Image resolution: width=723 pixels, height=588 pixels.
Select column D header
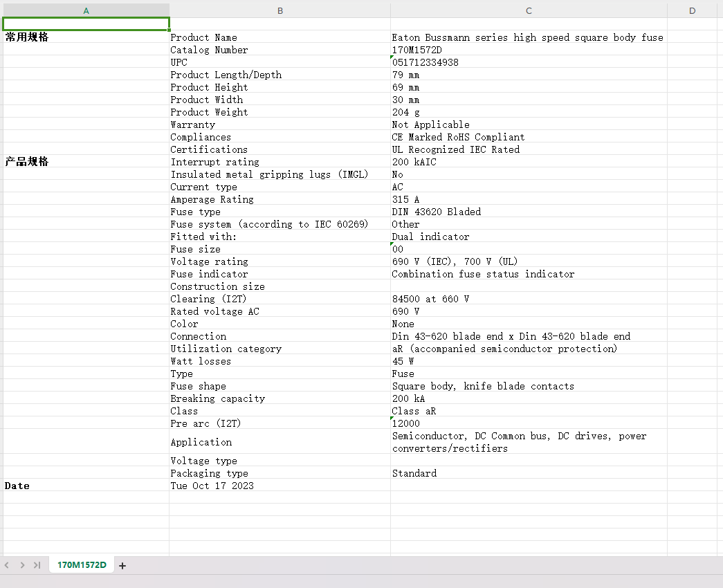pos(692,10)
